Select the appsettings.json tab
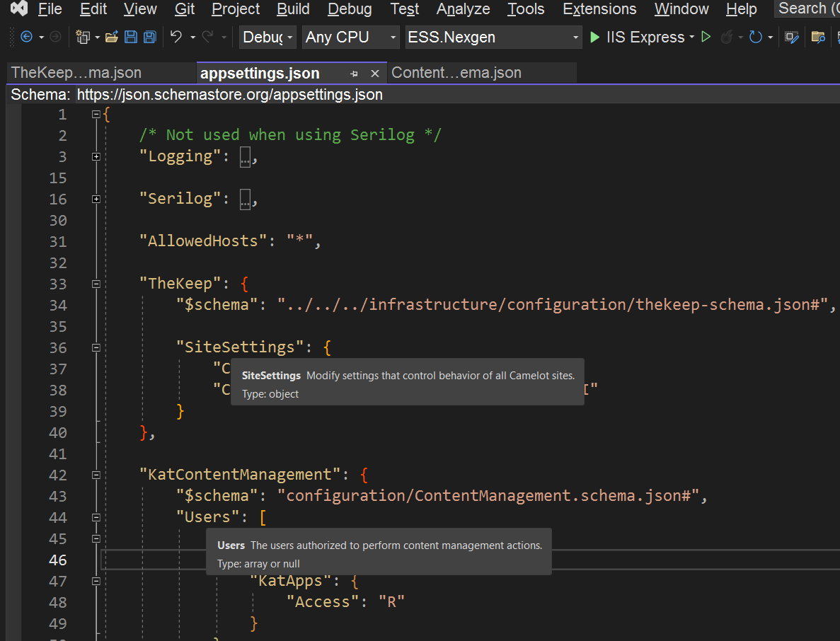This screenshot has width=840, height=641. pos(260,74)
